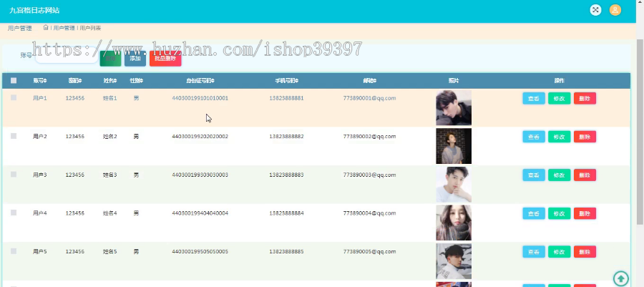The height and width of the screenshot is (287, 644).
Task: Open 用户3's photo thumbnail
Action: point(454,185)
